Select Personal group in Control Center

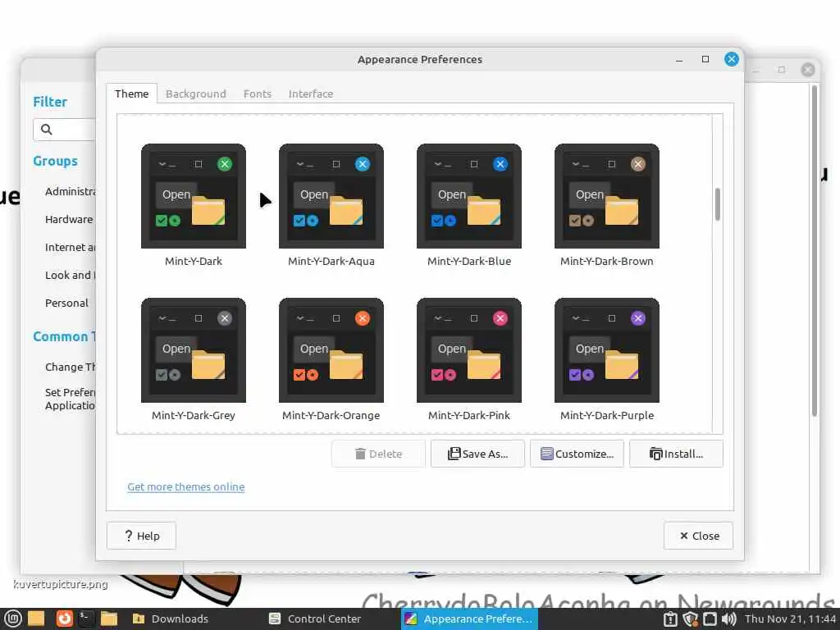pos(66,303)
